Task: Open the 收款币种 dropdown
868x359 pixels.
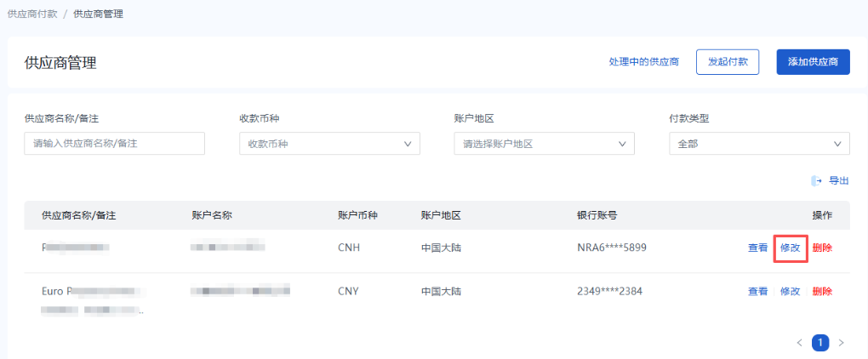Action: (x=329, y=143)
